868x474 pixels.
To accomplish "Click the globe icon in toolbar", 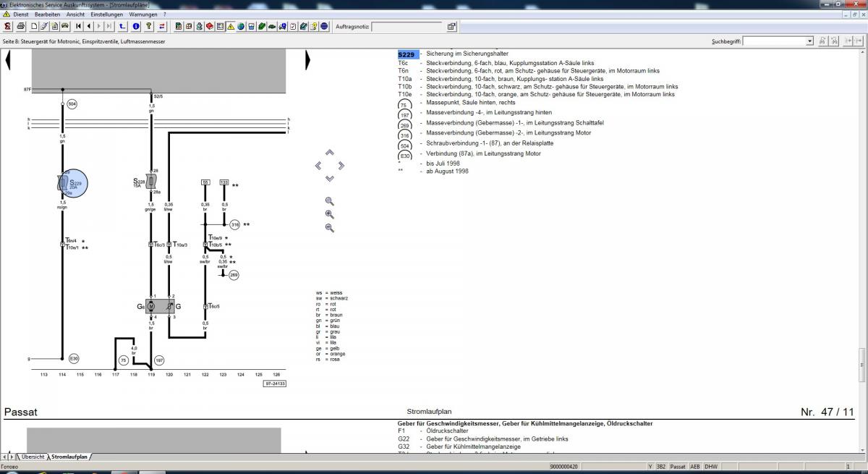I will click(x=241, y=27).
